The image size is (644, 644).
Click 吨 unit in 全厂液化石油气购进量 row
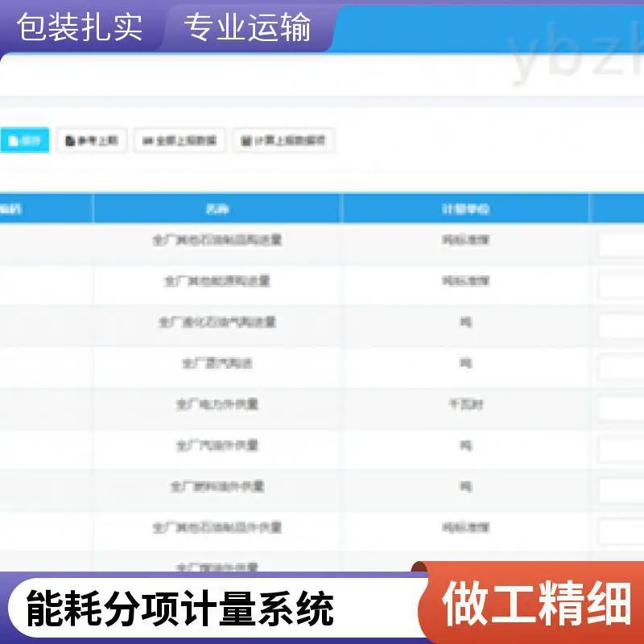465,322
